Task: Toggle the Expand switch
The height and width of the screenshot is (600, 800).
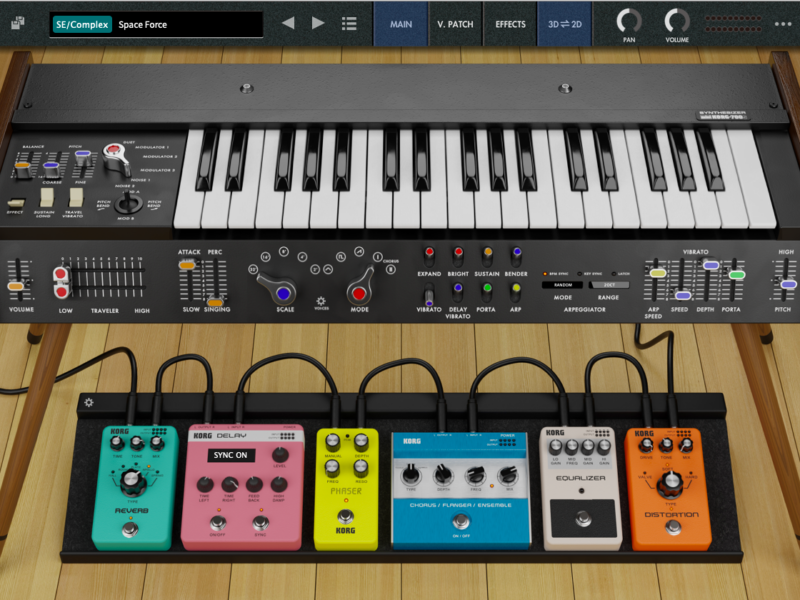Action: (x=429, y=255)
